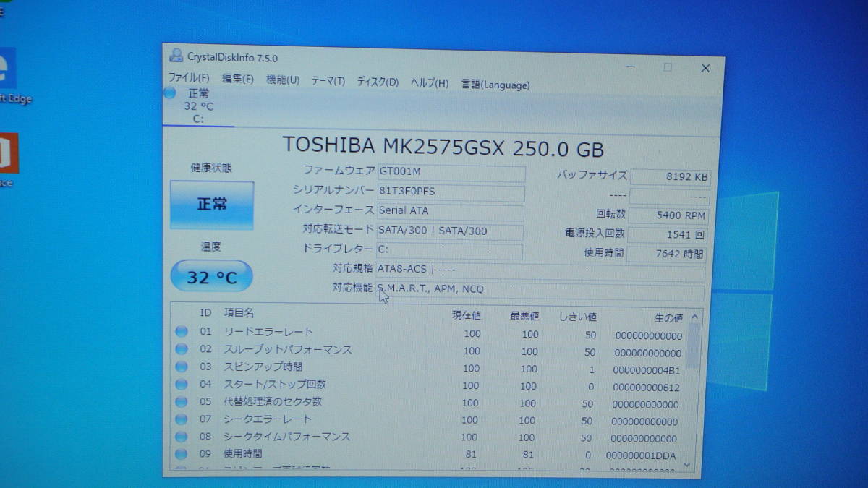
Task: Click the raw value 000000000612
Action: tap(646, 388)
